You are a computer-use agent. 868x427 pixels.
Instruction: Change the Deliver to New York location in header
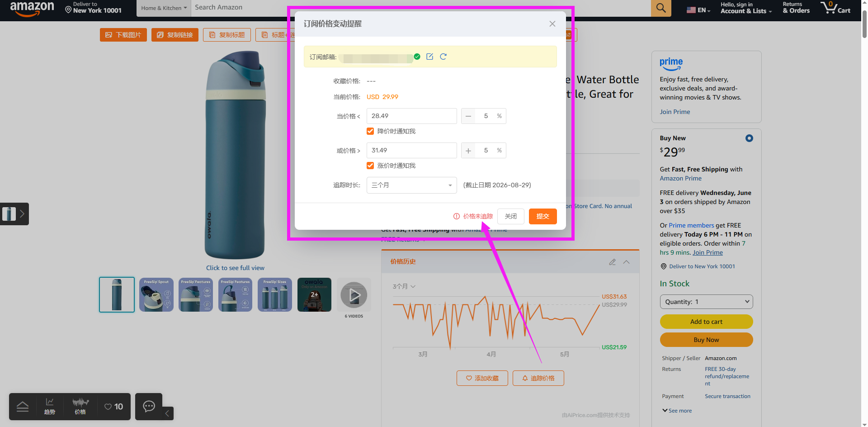coord(93,8)
